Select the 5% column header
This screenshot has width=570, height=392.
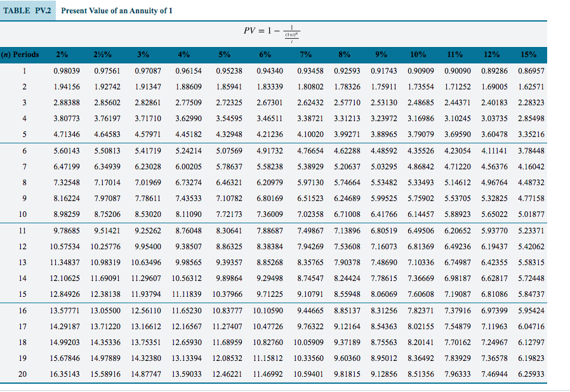[224, 55]
